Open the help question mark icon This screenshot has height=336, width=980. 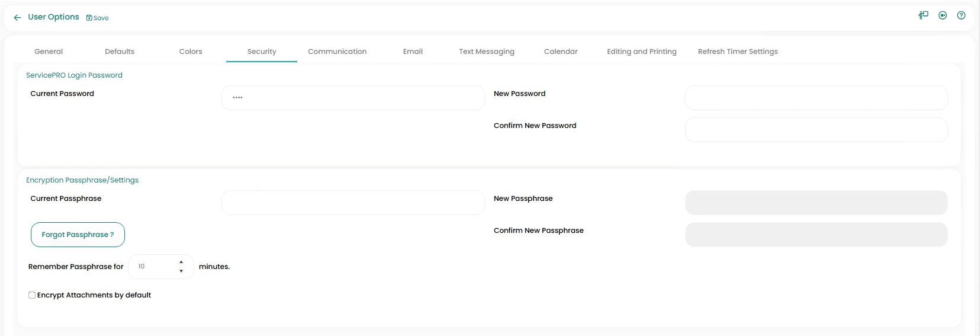tap(961, 15)
